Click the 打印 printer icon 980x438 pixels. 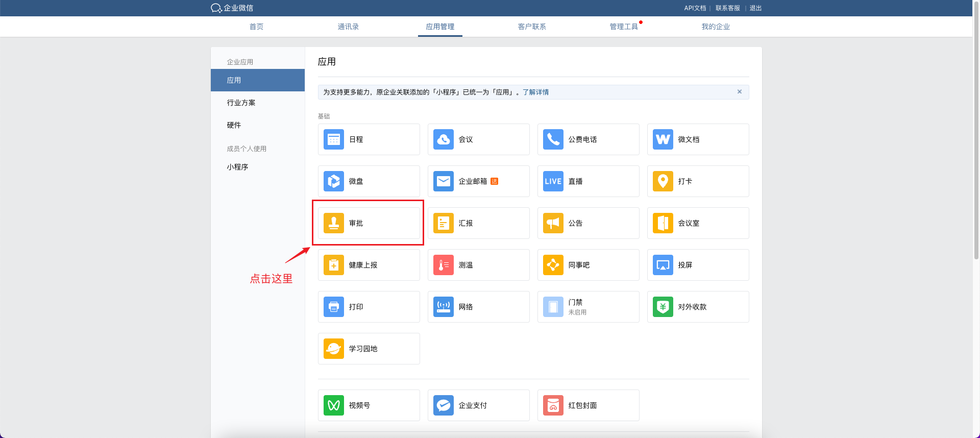click(x=334, y=307)
